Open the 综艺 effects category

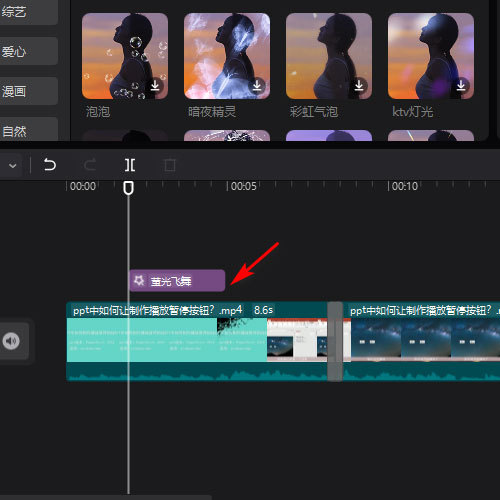(29, 12)
